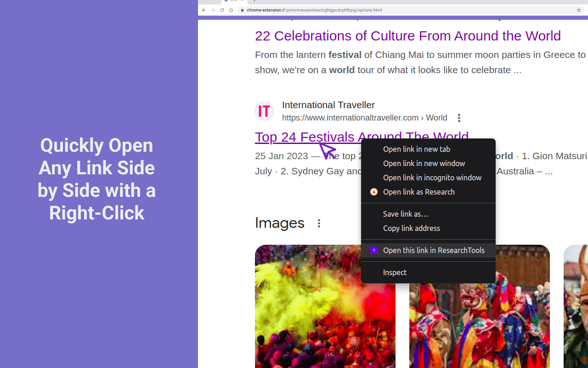588x368 pixels.
Task: Click the home icon in the toolbar
Action: tap(231, 10)
